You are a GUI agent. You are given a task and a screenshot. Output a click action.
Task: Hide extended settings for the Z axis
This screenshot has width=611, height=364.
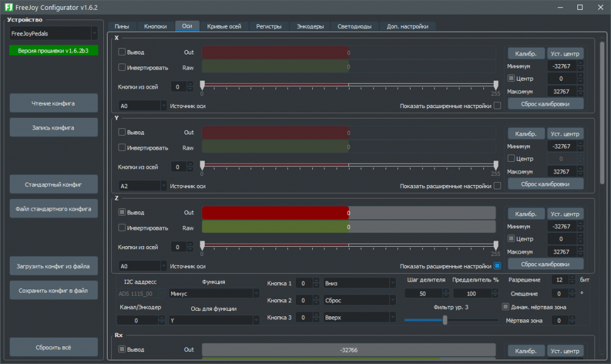pos(497,266)
